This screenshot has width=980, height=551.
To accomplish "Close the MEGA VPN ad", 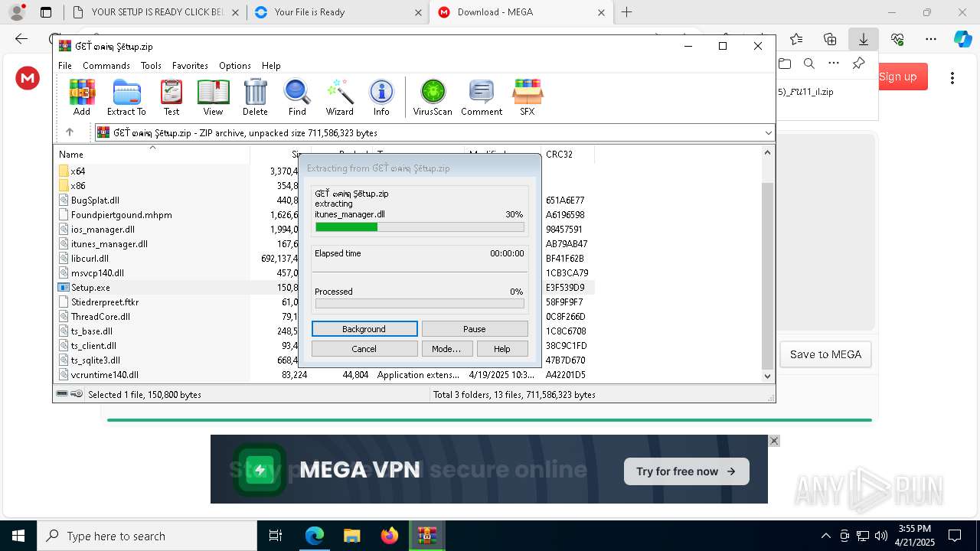I will tap(774, 441).
